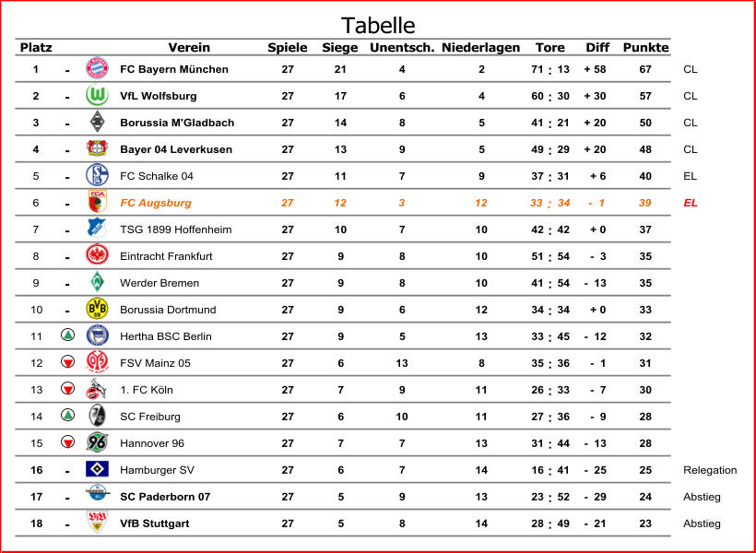Viewport: 756px width, 553px height.
Task: Click the red EL label for Augsburg
Action: click(x=690, y=203)
